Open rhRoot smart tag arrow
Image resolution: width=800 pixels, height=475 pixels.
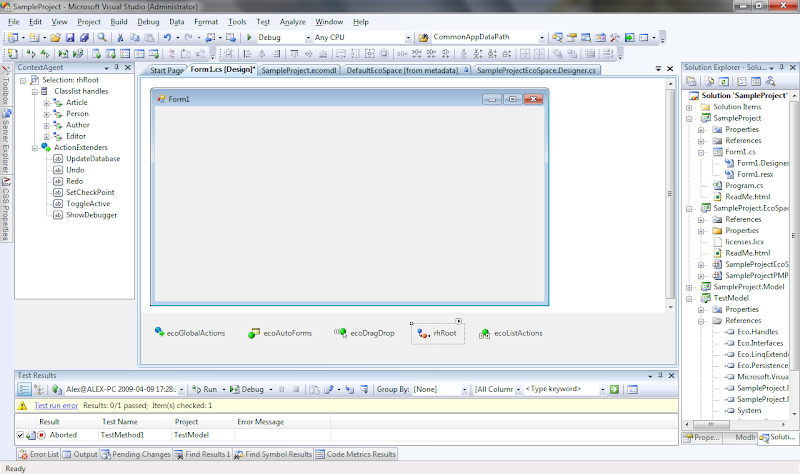pos(459,321)
